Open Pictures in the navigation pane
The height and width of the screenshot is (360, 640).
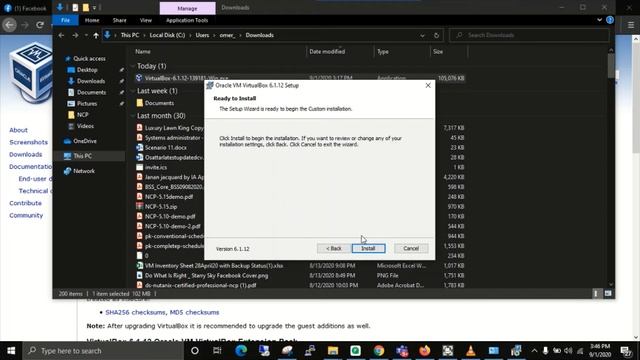87,104
